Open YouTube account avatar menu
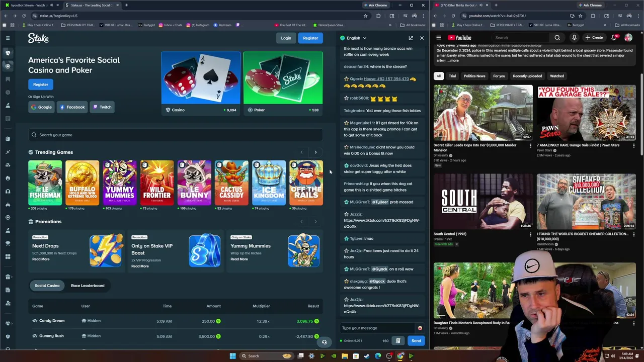The image size is (644, 362). pos(628,38)
